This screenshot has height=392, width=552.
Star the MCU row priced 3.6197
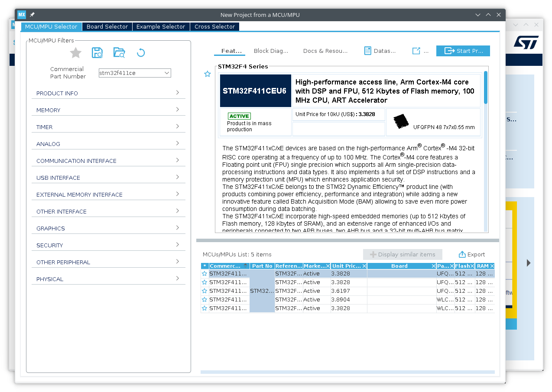[205, 291]
